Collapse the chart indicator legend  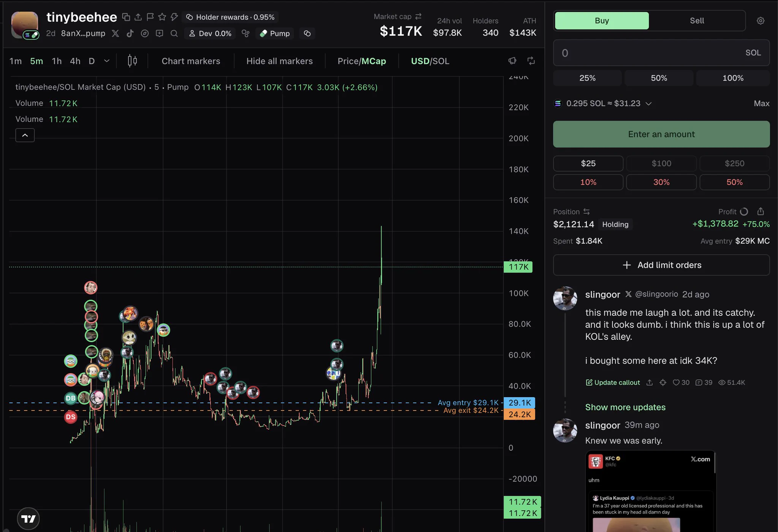tap(25, 135)
